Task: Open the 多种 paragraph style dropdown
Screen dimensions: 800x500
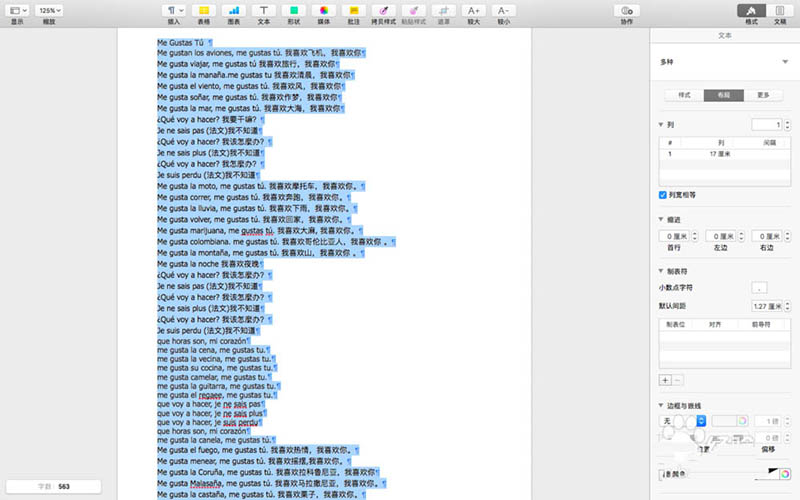Action: [725, 62]
